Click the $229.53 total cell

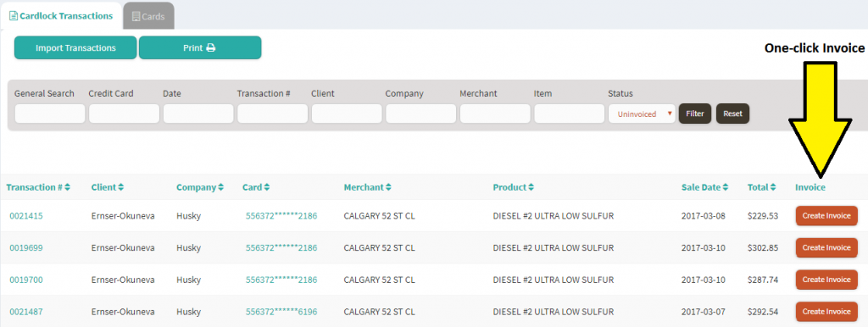pos(763,216)
